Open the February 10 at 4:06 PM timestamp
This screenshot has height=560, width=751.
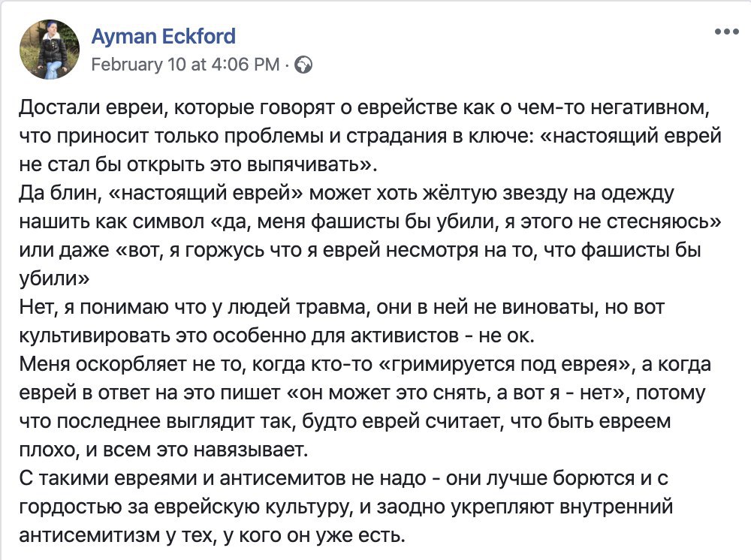tap(185, 65)
